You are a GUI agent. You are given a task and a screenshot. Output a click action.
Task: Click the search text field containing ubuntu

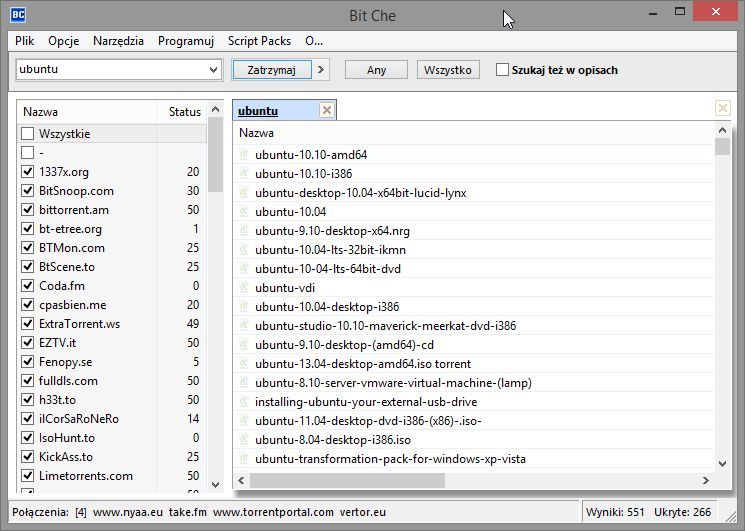tap(112, 70)
